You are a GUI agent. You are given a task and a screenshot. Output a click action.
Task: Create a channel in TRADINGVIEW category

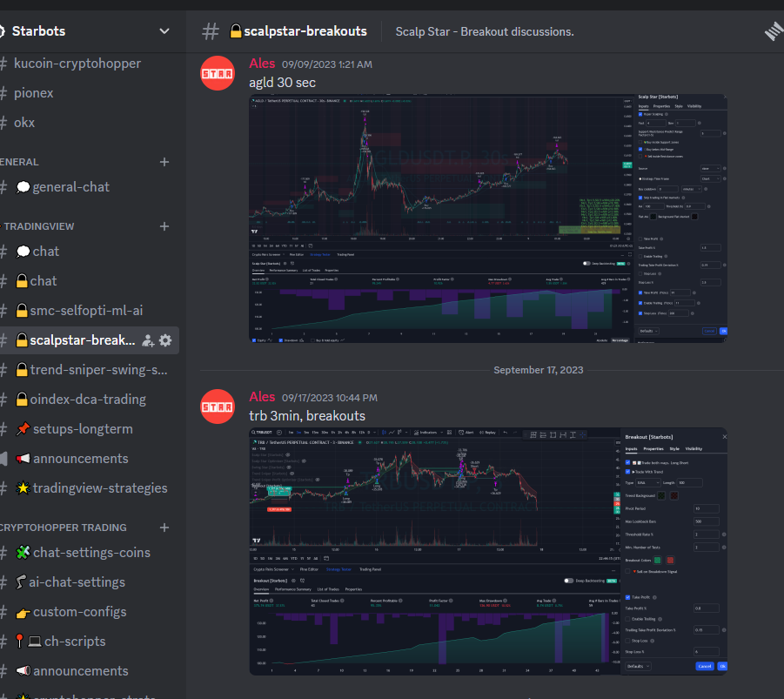tap(164, 226)
